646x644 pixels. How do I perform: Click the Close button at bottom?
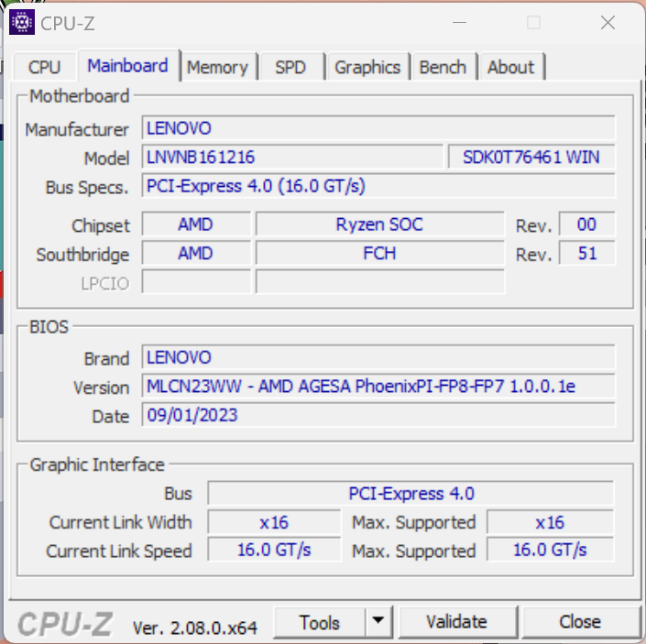click(580, 622)
